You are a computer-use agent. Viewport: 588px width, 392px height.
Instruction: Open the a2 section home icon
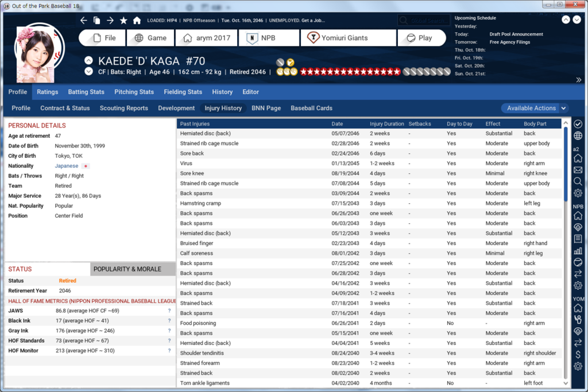click(x=578, y=158)
